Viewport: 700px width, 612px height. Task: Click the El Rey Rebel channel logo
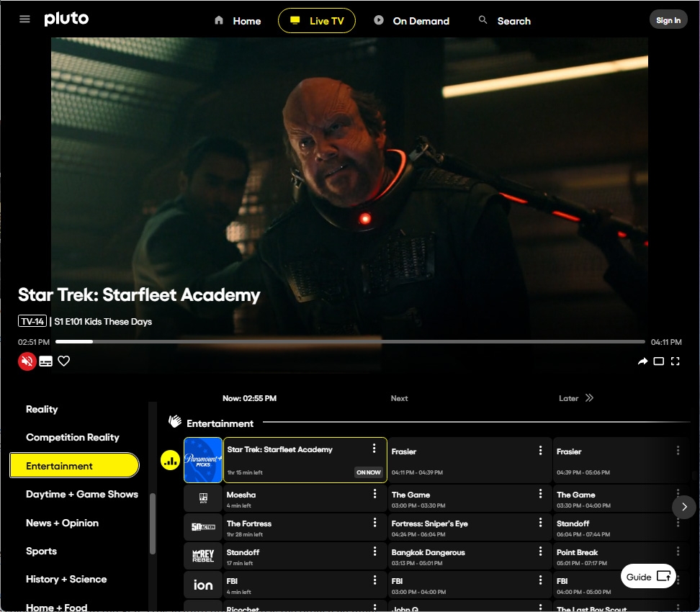click(203, 556)
